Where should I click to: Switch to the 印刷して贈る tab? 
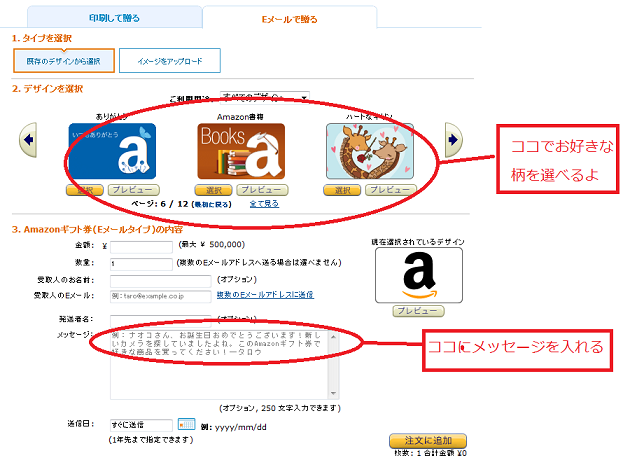pyautogui.click(x=114, y=18)
